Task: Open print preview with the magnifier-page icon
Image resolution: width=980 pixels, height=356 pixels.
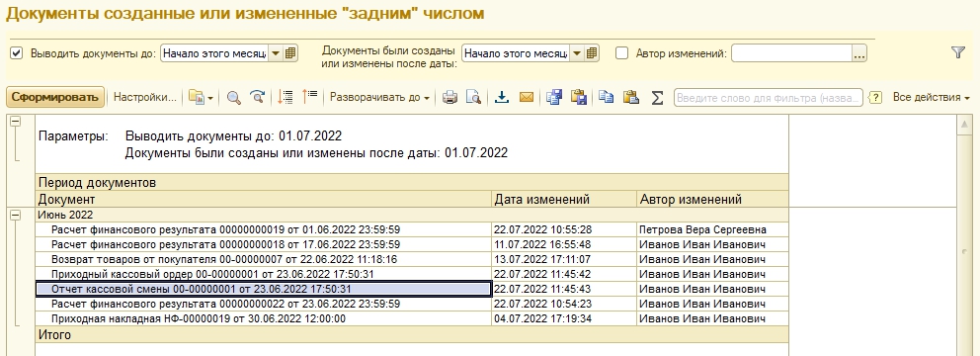Action: pyautogui.click(x=474, y=98)
